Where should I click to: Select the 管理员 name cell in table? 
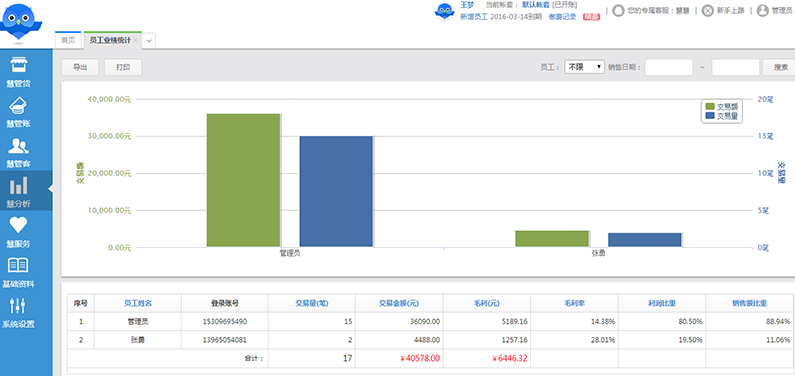point(138,322)
